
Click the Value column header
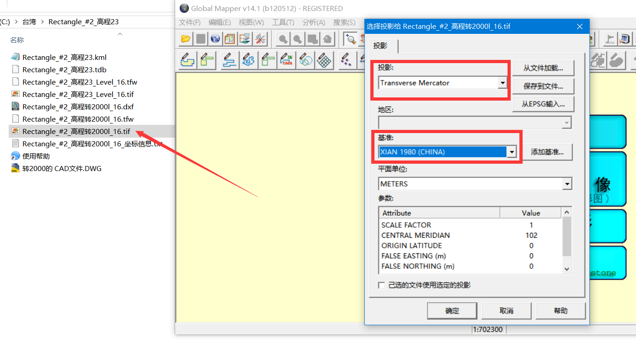pyautogui.click(x=531, y=213)
